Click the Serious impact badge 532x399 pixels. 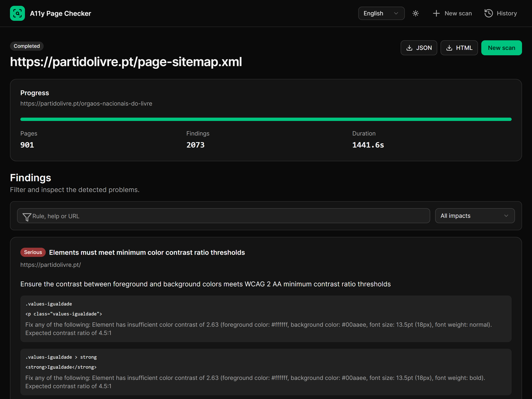pos(33,252)
